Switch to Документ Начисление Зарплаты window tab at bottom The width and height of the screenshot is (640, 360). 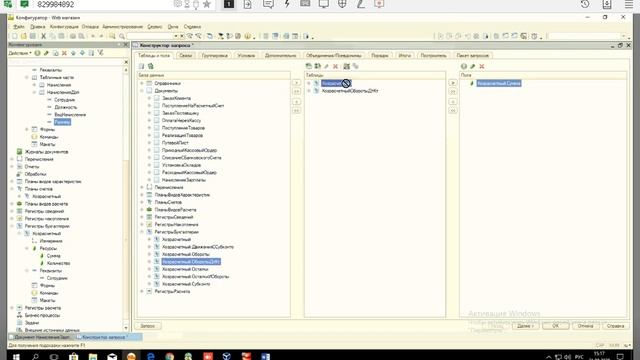[42, 337]
